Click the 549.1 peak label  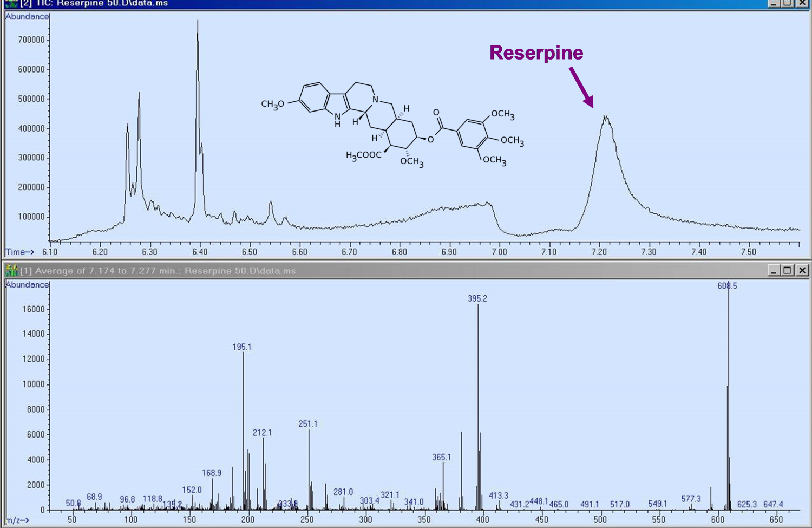click(658, 504)
